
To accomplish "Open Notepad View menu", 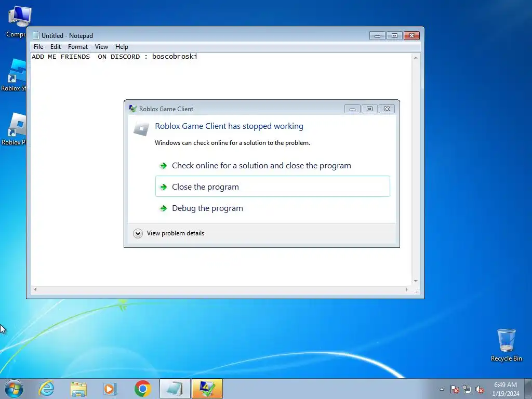I will click(x=101, y=47).
